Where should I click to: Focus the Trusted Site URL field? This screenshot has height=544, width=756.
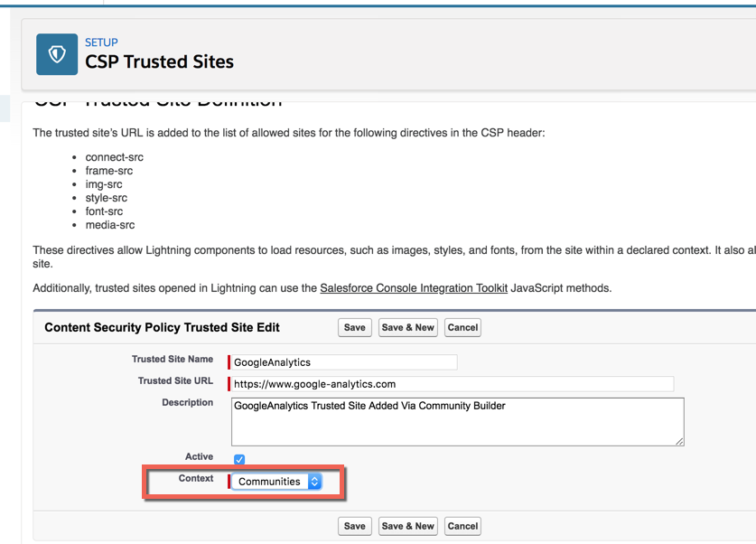(x=453, y=384)
